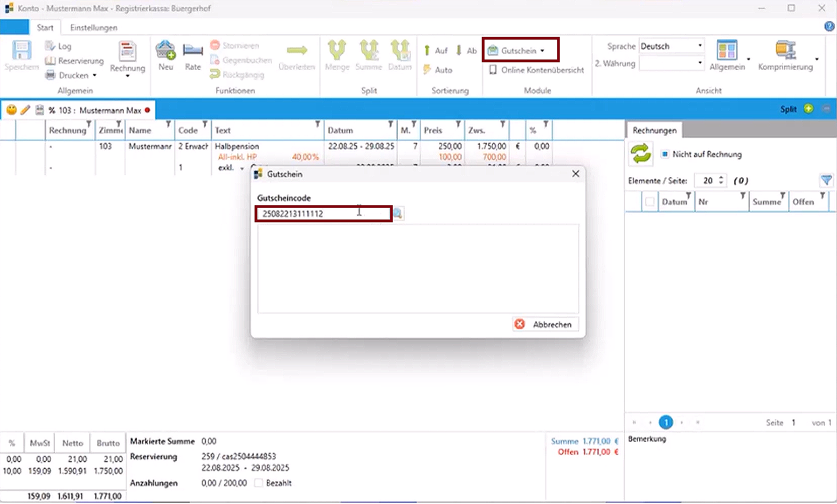Go to page 1 in pagination
The height and width of the screenshot is (504, 837).
[665, 423]
